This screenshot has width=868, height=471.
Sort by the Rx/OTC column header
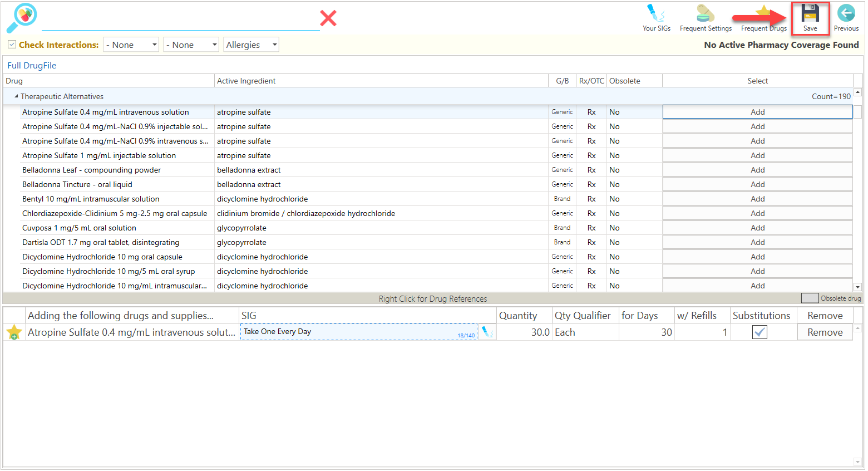591,81
